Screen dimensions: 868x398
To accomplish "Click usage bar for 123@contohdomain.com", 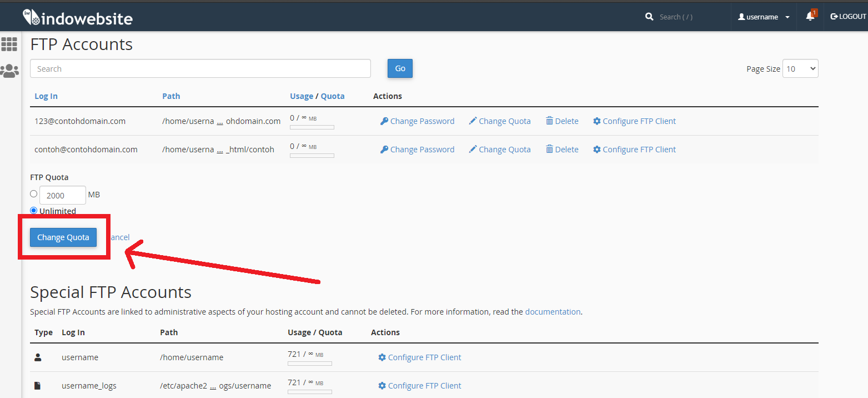I will (312, 127).
